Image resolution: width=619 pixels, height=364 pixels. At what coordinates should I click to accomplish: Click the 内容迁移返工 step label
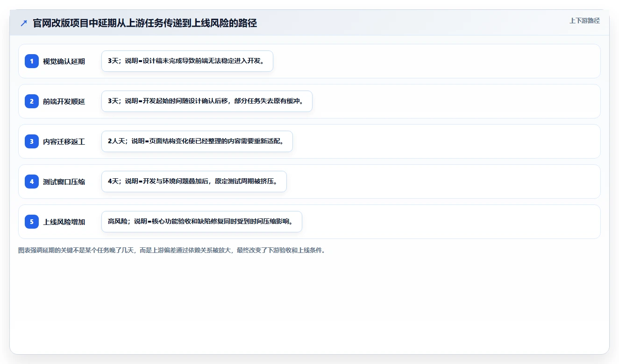tap(64, 141)
